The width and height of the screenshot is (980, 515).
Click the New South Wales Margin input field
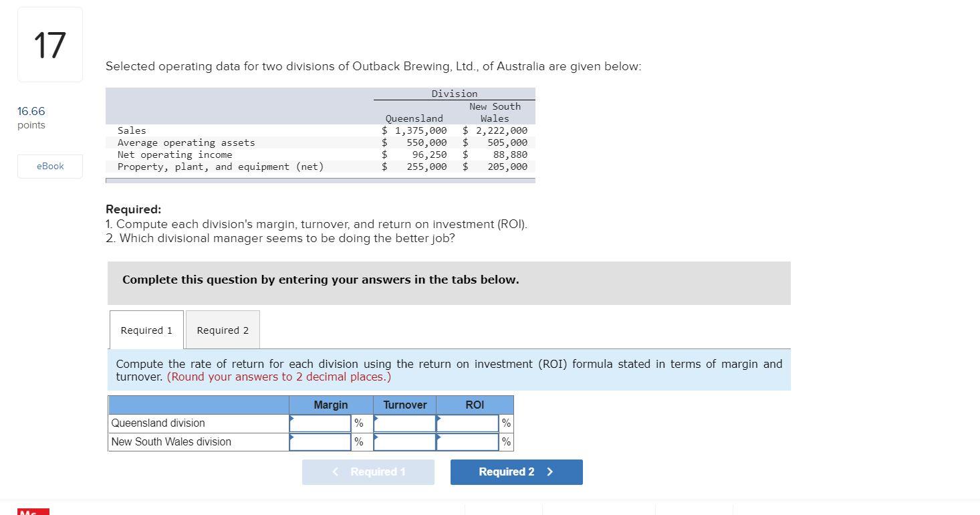(x=320, y=441)
